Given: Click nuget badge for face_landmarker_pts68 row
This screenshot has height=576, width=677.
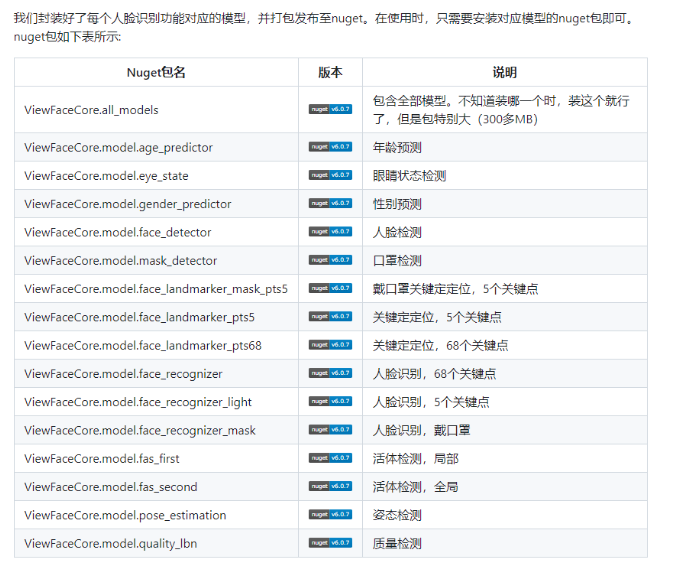Looking at the screenshot, I should tap(330, 345).
